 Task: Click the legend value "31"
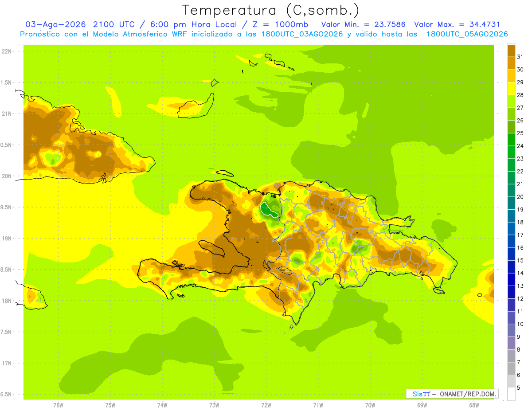[520, 57]
